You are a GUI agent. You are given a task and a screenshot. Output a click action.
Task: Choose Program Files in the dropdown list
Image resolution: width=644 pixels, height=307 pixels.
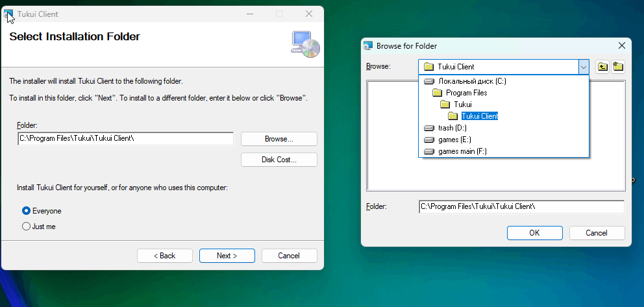(x=504, y=93)
